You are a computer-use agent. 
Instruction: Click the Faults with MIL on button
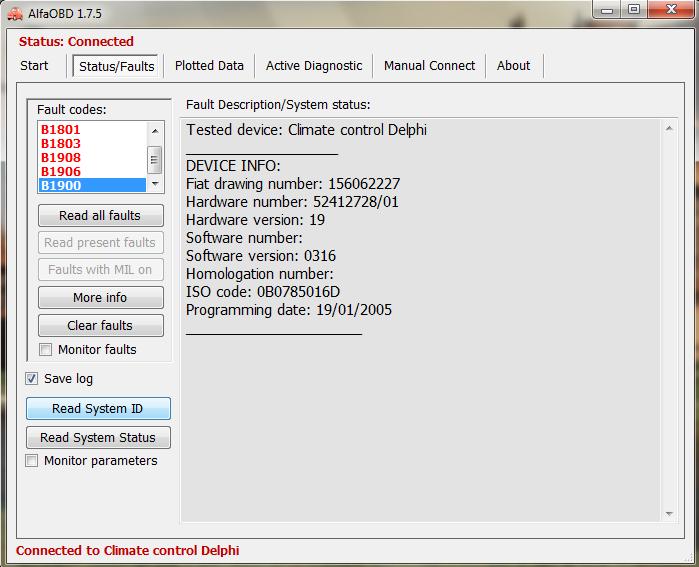pos(101,270)
